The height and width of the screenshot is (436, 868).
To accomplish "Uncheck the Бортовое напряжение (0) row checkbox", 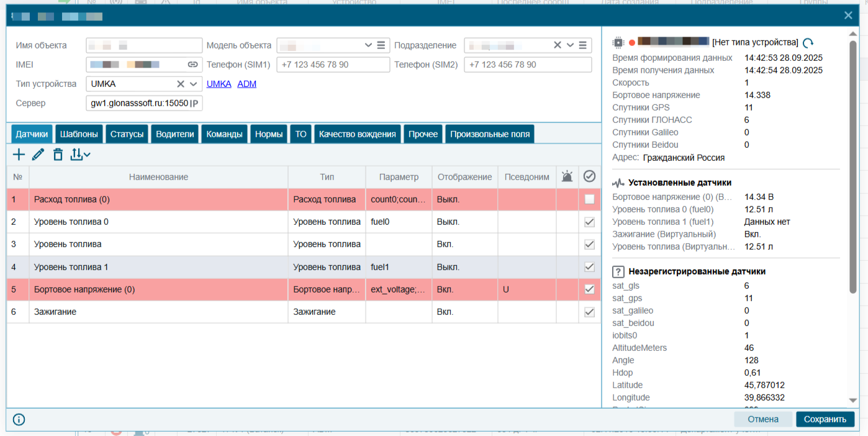I will click(589, 289).
